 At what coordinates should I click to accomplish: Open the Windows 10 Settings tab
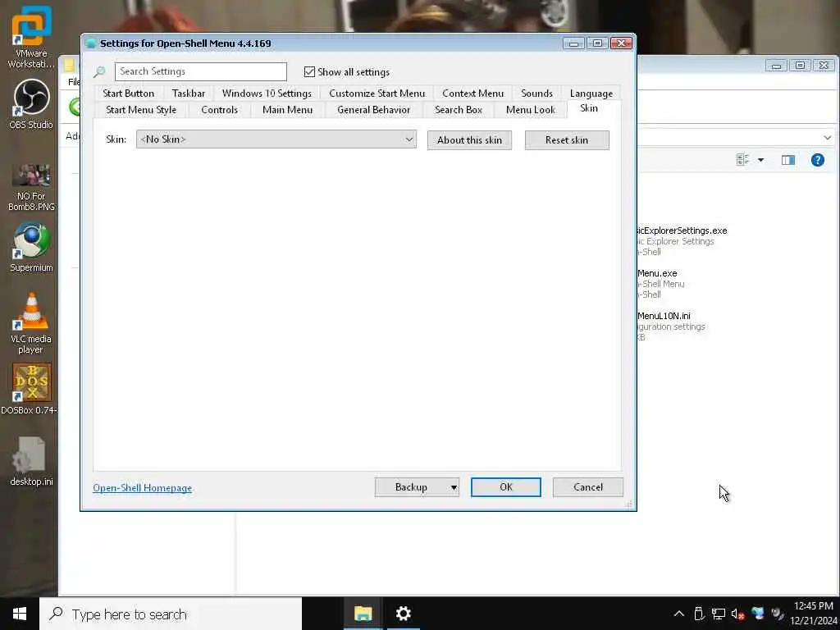coord(267,94)
